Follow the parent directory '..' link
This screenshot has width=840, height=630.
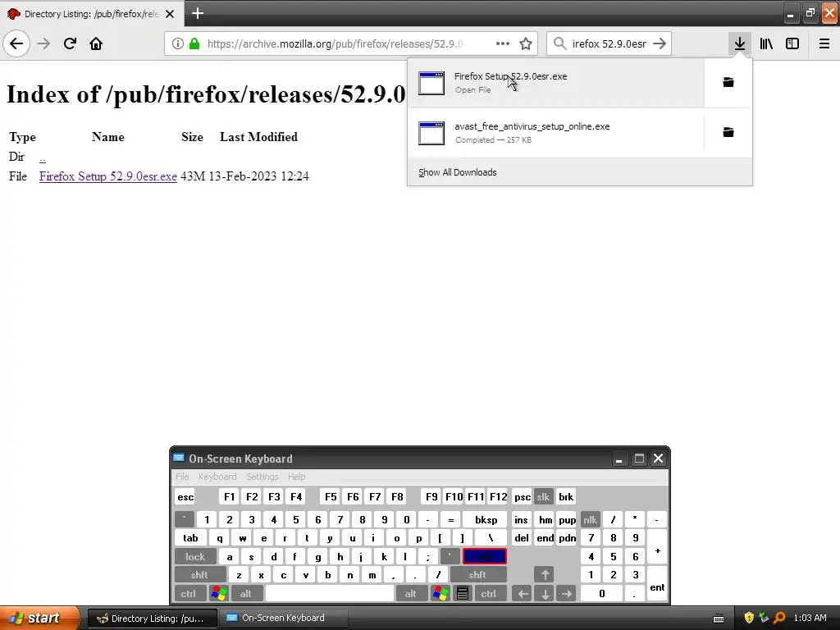[x=43, y=157]
